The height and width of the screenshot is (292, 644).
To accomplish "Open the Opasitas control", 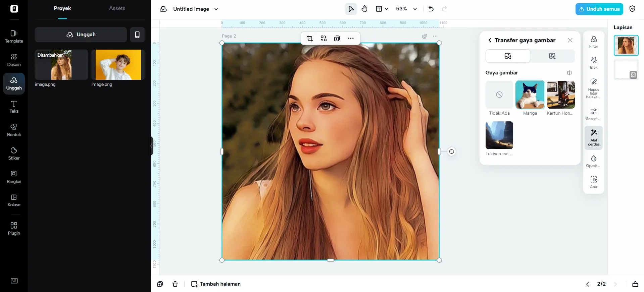I will click(593, 161).
